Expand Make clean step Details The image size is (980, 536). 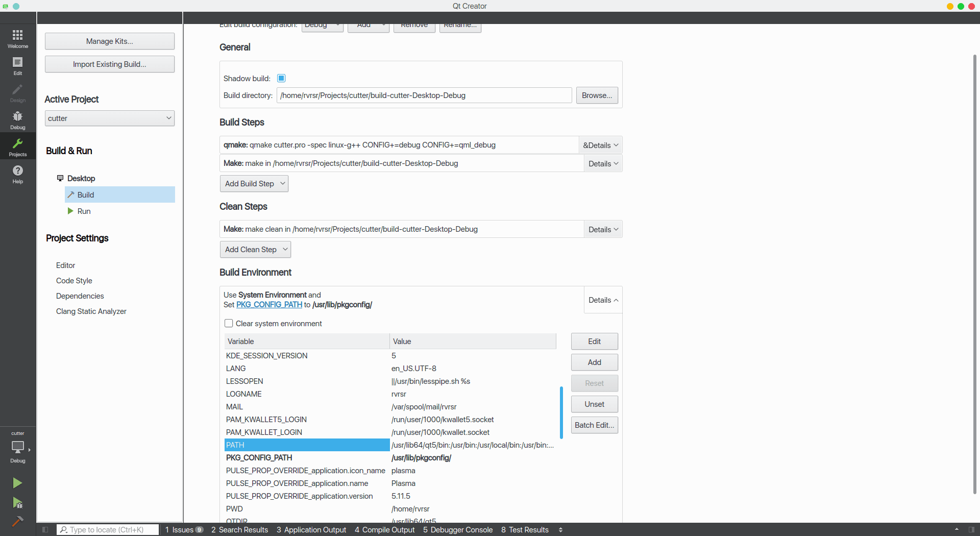(603, 229)
